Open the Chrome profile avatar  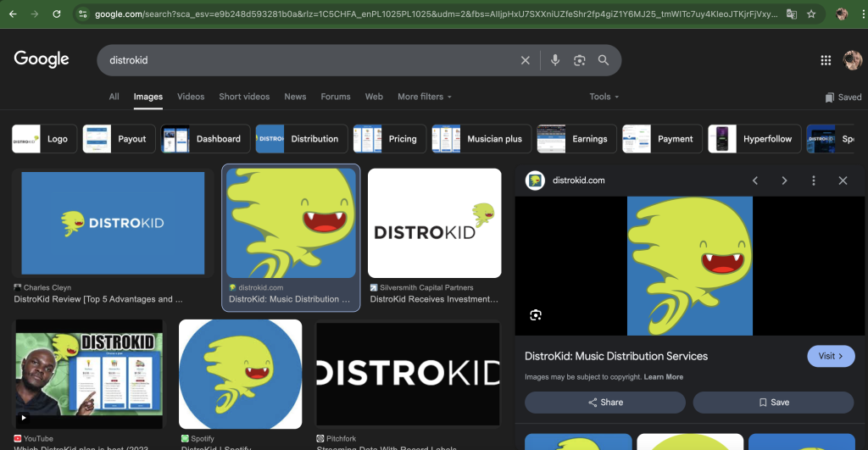coord(842,14)
